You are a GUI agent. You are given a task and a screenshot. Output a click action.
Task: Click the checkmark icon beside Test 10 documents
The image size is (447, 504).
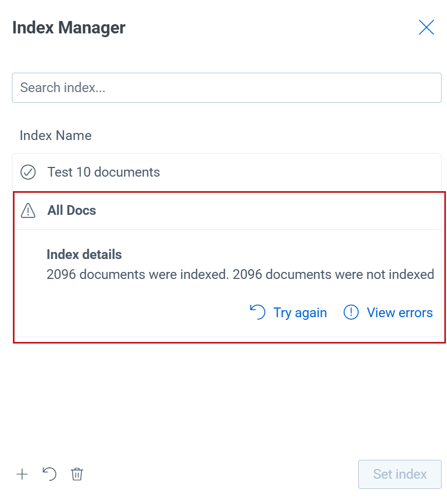(27, 172)
